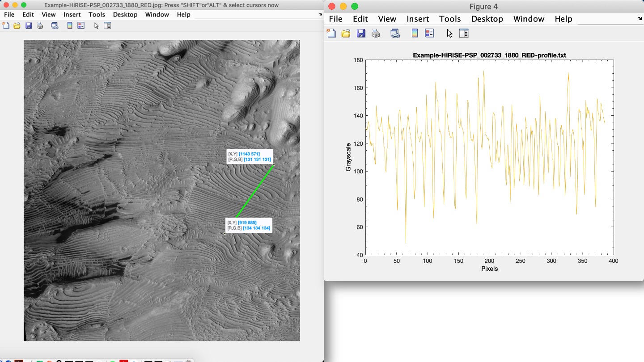644x362 pixels.
Task: Click dock arrow at Figure 4 menu bar
Action: 639,19
